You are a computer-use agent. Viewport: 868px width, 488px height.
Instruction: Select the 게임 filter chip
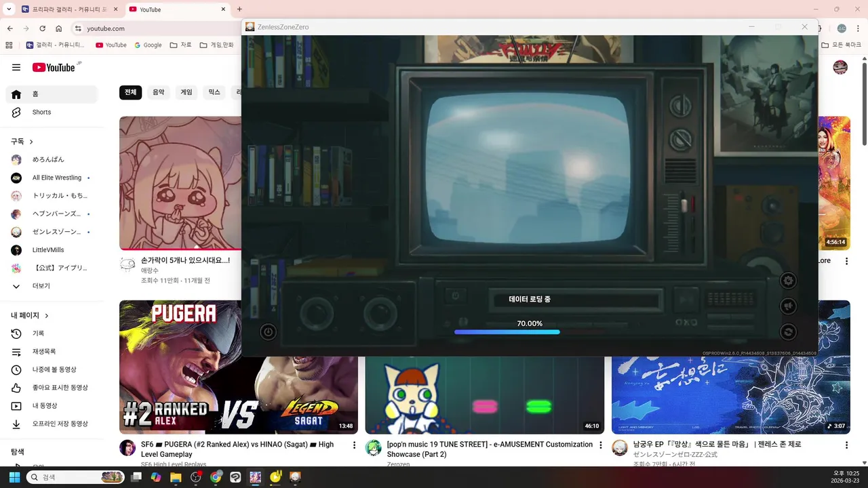[186, 92]
